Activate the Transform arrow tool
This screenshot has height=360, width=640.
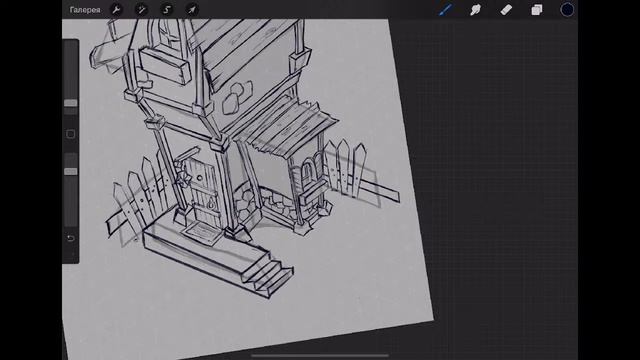(192, 10)
